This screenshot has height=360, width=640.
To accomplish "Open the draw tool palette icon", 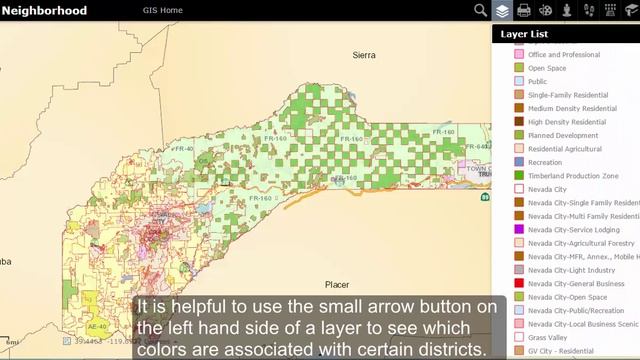I will pyautogui.click(x=545, y=10).
